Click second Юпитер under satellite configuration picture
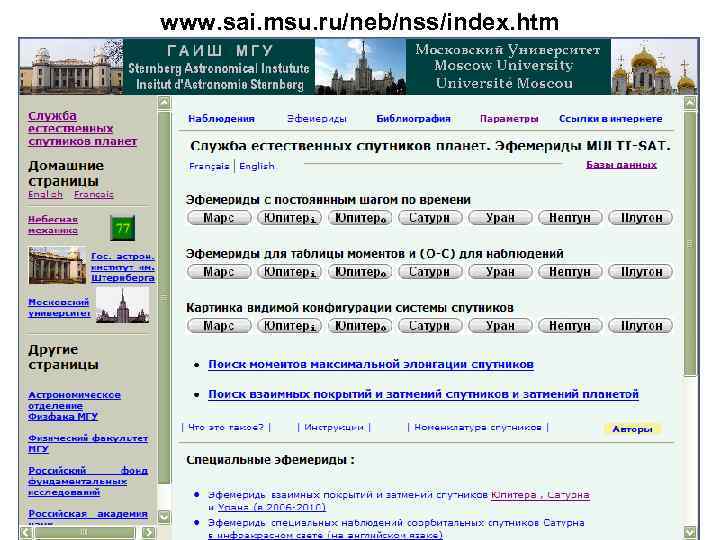 [360, 326]
